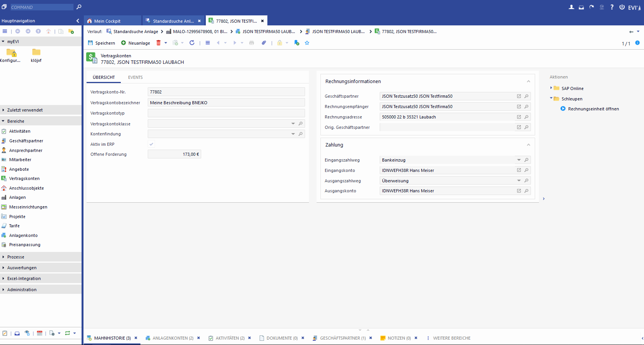The width and height of the screenshot is (644, 345).
Task: Expand the SAP Online folder
Action: [x=551, y=88]
